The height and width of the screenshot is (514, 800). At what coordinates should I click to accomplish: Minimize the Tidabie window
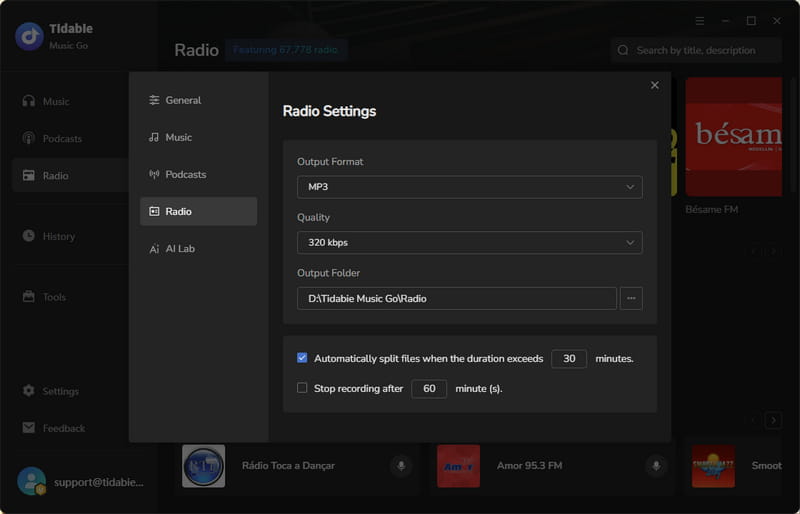pyautogui.click(x=726, y=21)
